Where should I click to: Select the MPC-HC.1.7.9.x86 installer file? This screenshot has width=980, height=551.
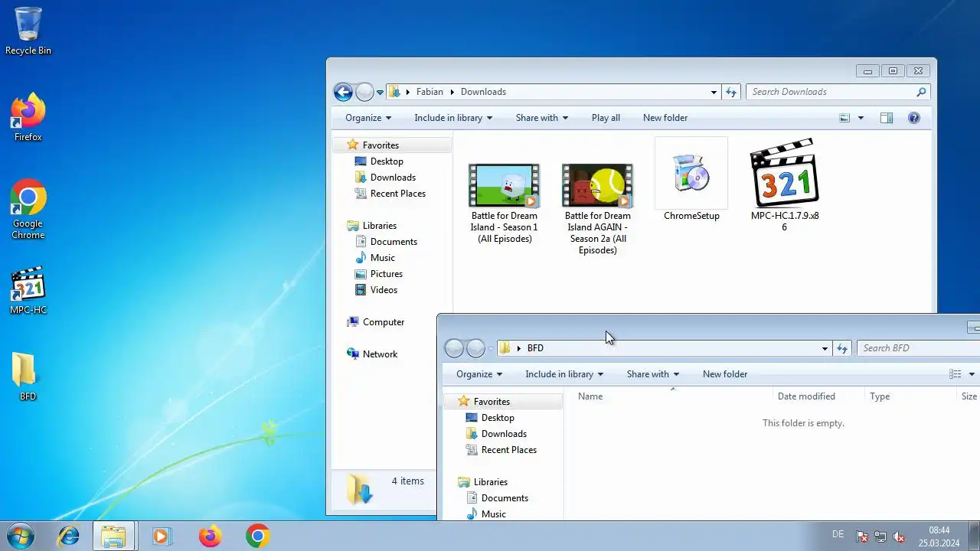[785, 186]
